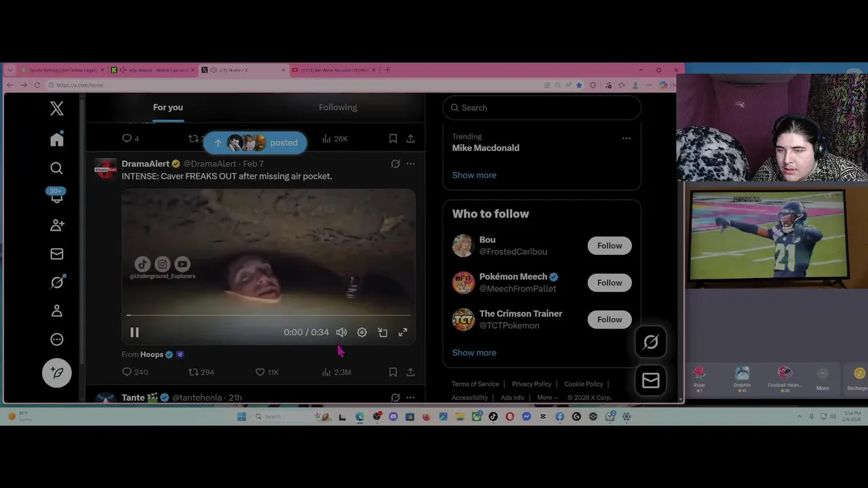Seek on the video progress bar

click(x=269, y=315)
